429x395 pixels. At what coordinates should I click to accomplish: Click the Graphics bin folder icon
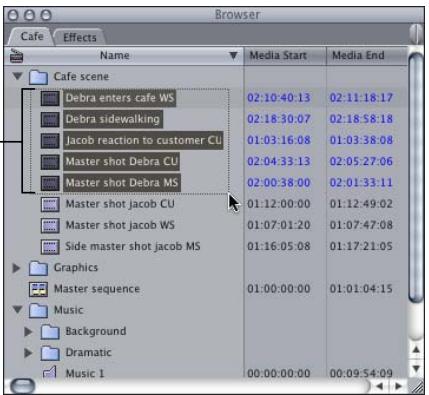click(38, 268)
